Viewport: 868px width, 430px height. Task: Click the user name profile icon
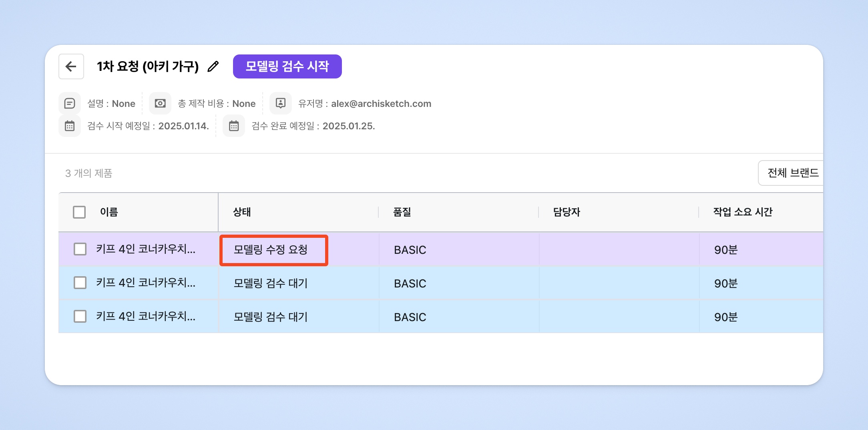pyautogui.click(x=281, y=104)
